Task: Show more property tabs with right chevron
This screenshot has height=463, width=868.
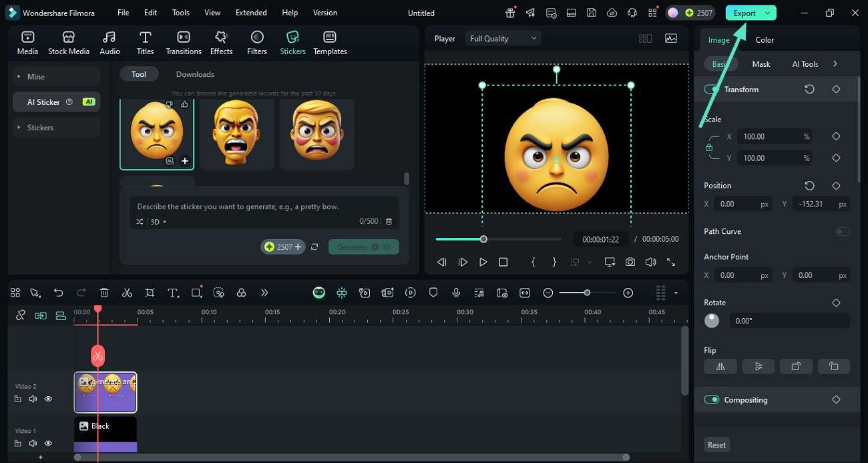Action: tap(835, 64)
